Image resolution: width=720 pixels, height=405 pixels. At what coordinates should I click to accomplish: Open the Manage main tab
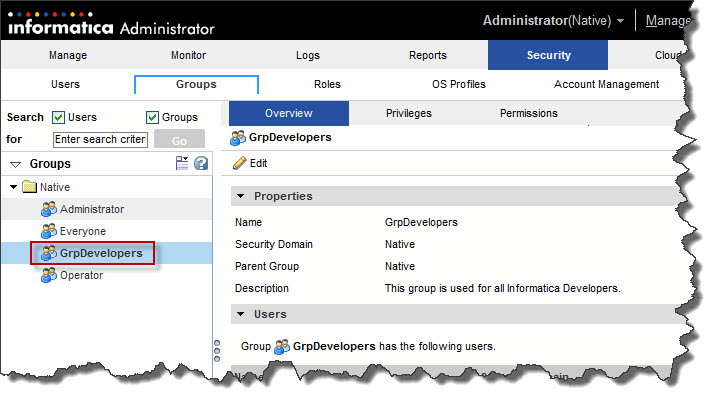coord(68,55)
